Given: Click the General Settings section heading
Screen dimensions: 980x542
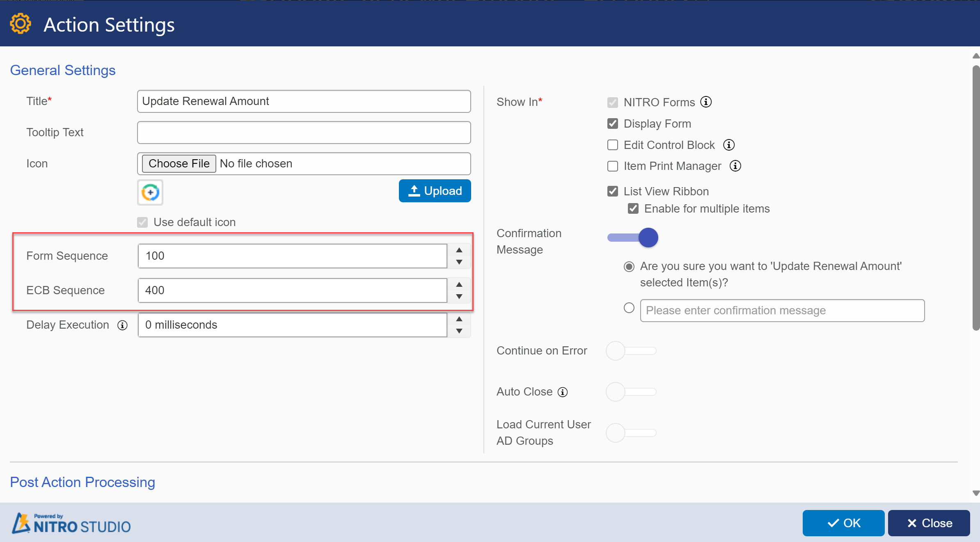Looking at the screenshot, I should (63, 70).
